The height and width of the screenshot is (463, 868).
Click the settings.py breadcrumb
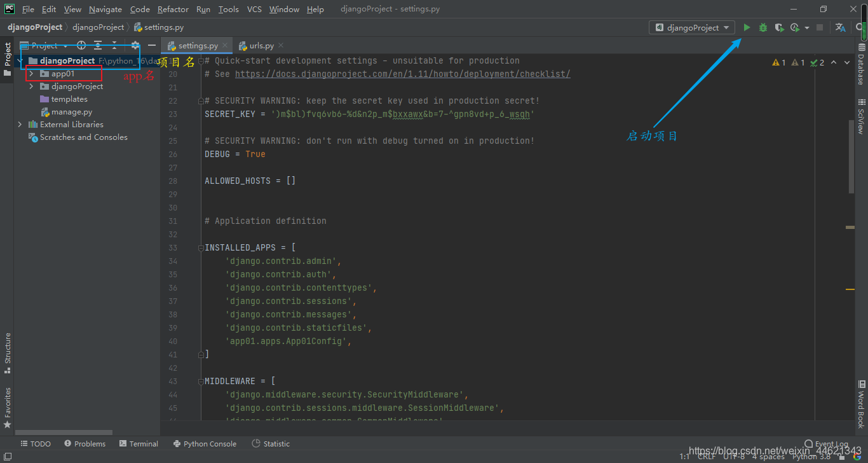159,27
